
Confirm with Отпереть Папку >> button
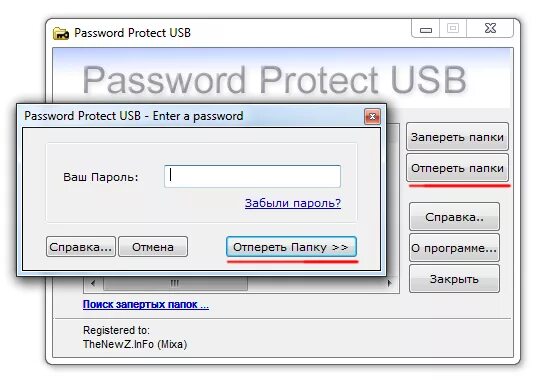pyautogui.click(x=291, y=247)
